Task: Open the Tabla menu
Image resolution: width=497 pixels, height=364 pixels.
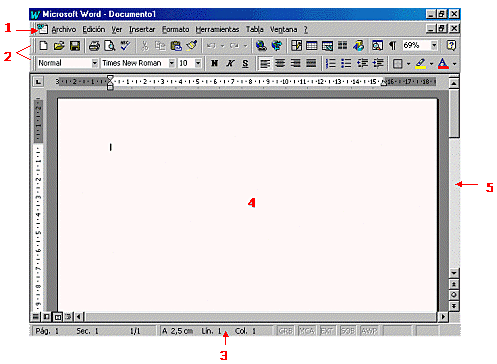Action: click(x=255, y=29)
